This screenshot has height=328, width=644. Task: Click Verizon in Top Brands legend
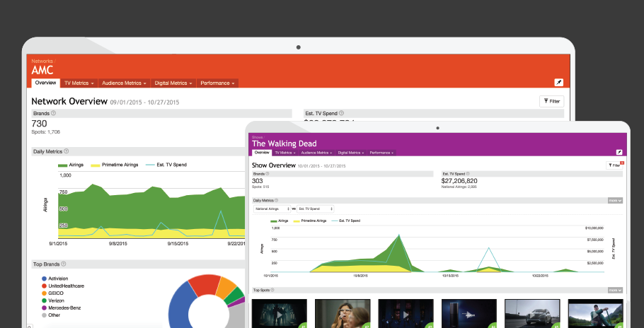point(53,300)
